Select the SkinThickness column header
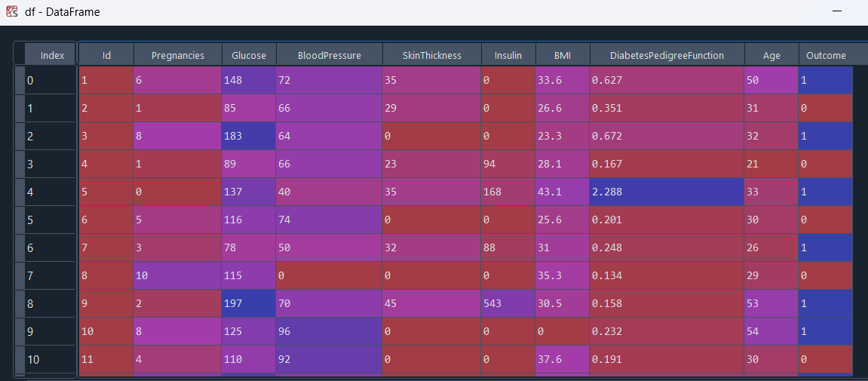 click(431, 55)
